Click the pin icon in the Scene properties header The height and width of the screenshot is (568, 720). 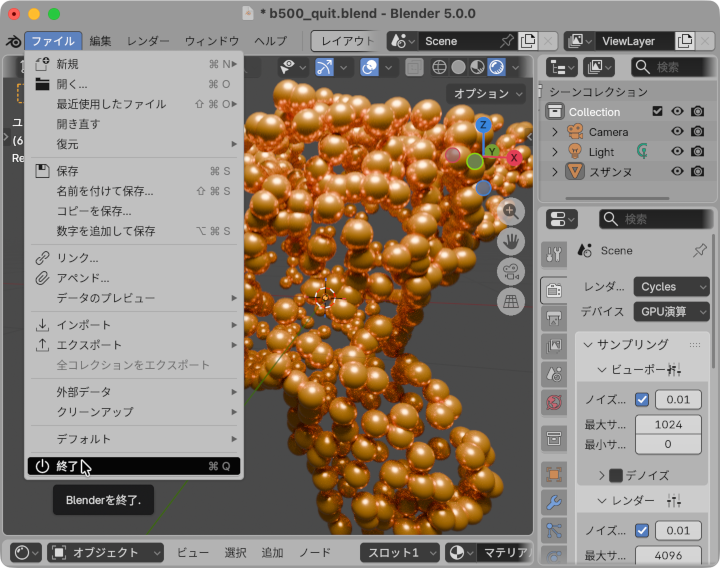699,250
